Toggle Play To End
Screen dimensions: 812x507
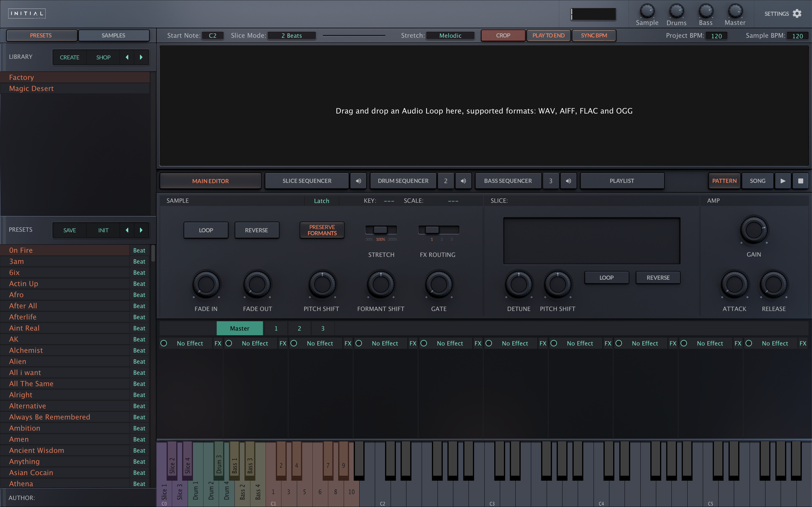pyautogui.click(x=548, y=35)
